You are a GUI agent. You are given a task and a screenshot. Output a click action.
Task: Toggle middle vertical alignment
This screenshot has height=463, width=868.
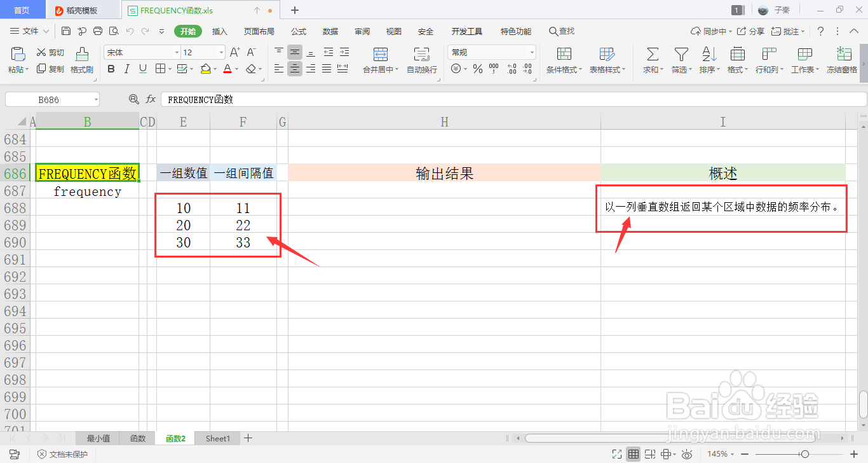click(x=295, y=52)
